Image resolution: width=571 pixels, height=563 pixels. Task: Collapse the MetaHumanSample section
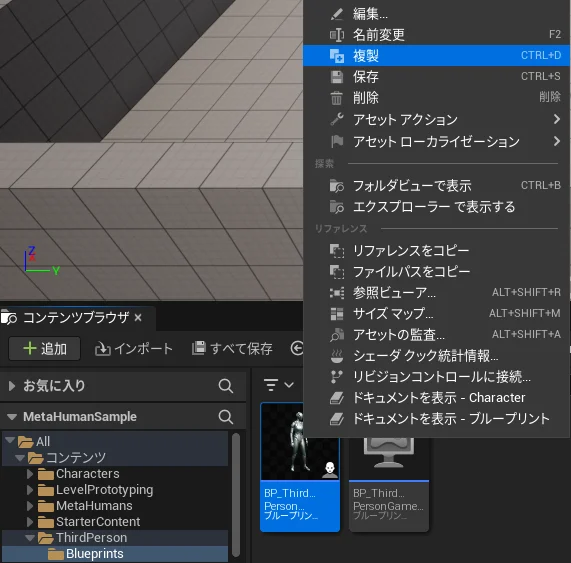coord(12,417)
